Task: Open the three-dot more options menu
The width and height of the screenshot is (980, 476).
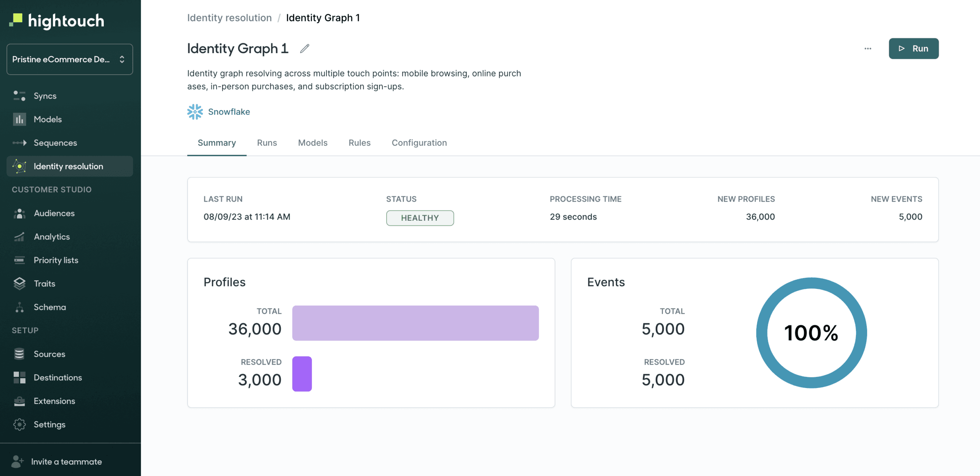Action: [868, 49]
